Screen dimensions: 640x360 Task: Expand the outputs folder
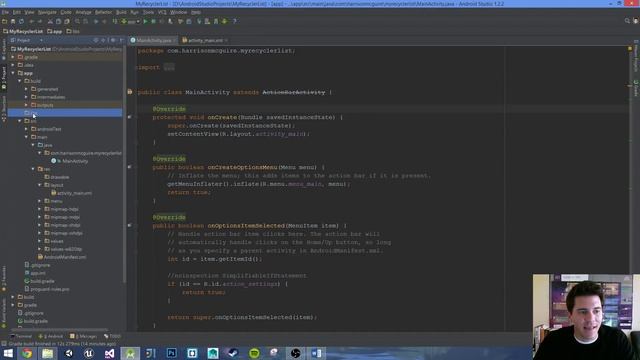click(27, 105)
